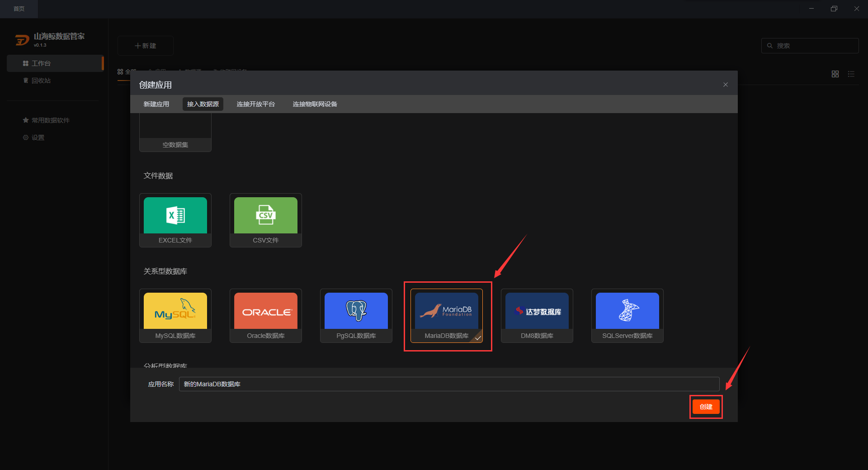The height and width of the screenshot is (470, 868).
Task: Select the Oracle database card
Action: 266,316
